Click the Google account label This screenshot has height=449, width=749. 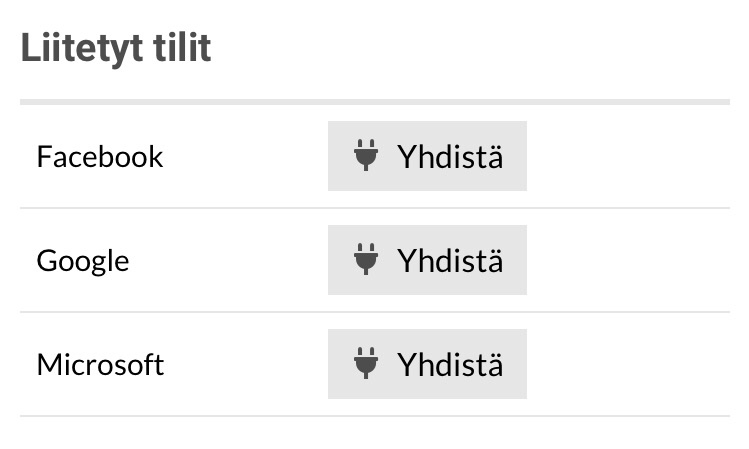[83, 261]
